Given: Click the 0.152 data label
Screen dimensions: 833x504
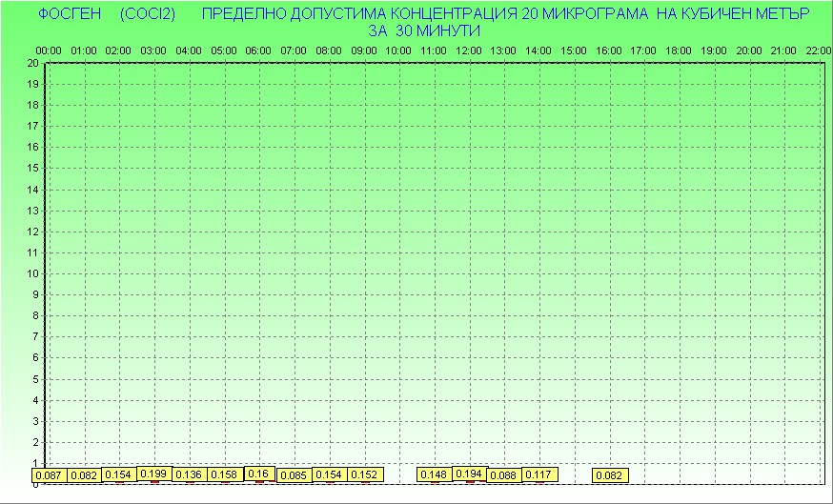Looking at the screenshot, I should pyautogui.click(x=365, y=475).
